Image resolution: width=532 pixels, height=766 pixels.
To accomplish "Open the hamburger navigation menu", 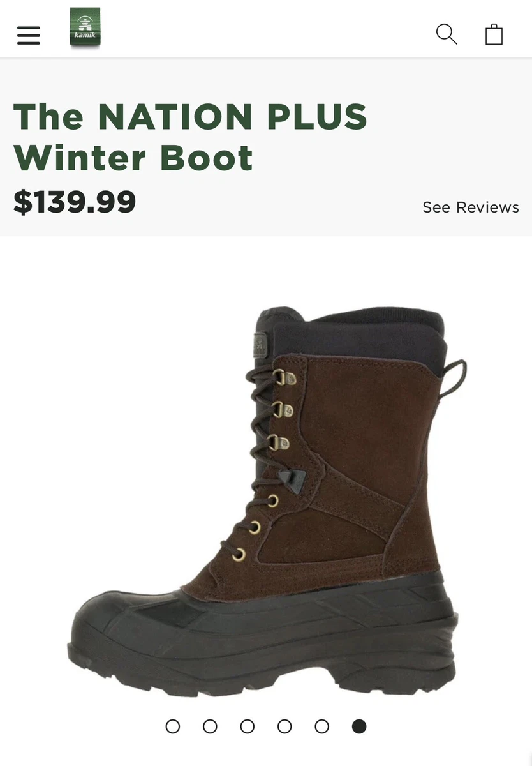I will [x=29, y=35].
